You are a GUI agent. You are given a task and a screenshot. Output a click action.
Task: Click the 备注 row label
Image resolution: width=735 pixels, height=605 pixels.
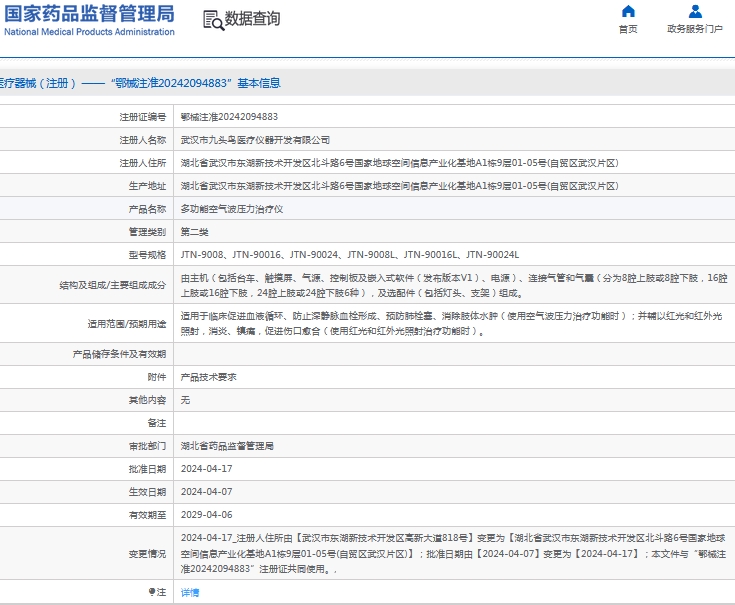click(x=157, y=423)
